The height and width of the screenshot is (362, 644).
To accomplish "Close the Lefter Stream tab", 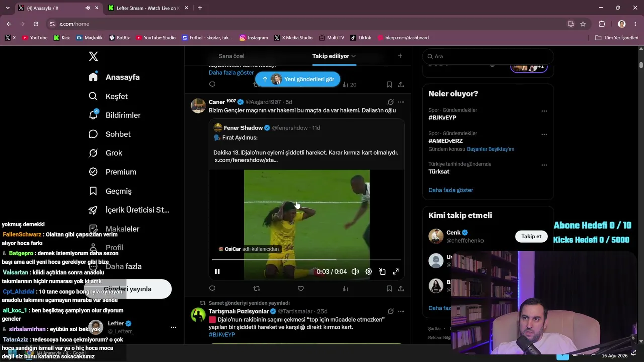I will (x=187, y=8).
